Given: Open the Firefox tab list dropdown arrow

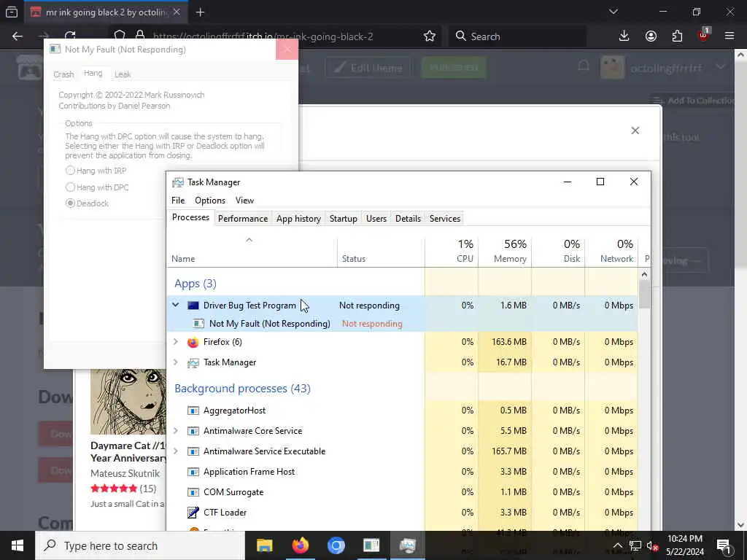Looking at the screenshot, I should [x=613, y=12].
